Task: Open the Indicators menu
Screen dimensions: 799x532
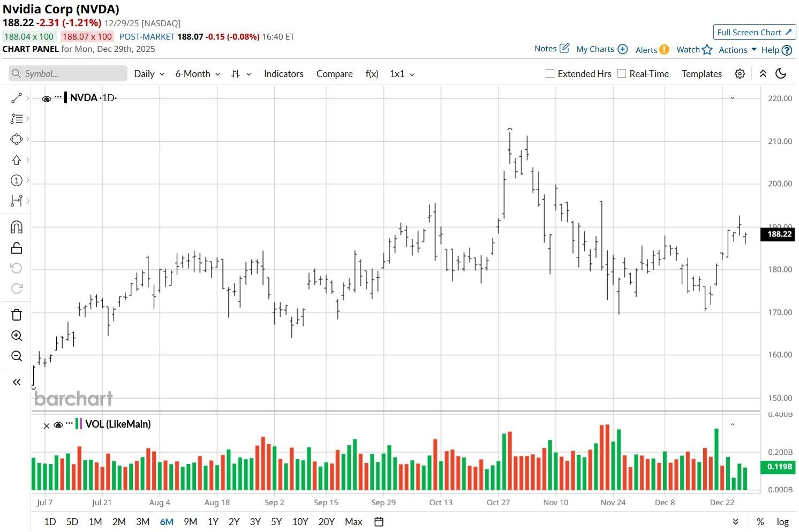Action: click(x=284, y=74)
